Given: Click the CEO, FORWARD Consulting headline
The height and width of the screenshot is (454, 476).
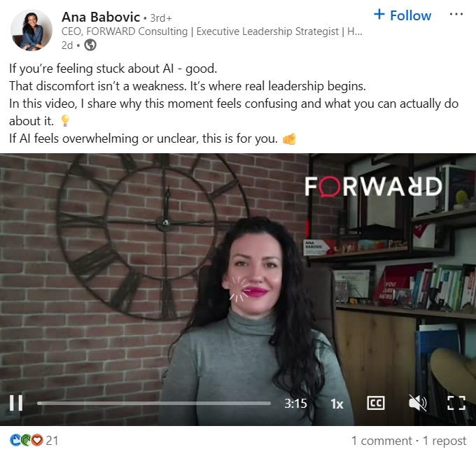Looking at the screenshot, I should coord(212,31).
